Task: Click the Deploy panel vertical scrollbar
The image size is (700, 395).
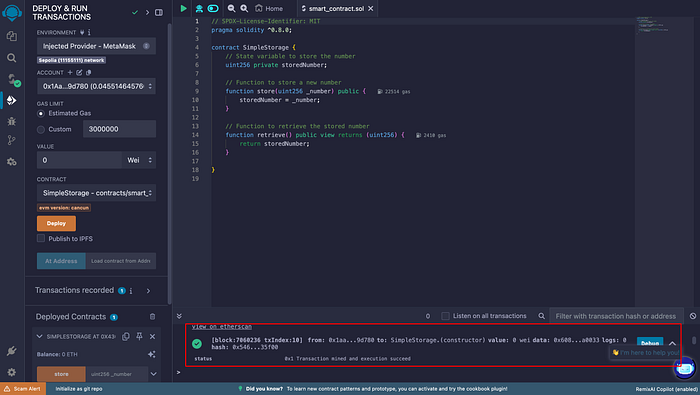Action: (170, 164)
